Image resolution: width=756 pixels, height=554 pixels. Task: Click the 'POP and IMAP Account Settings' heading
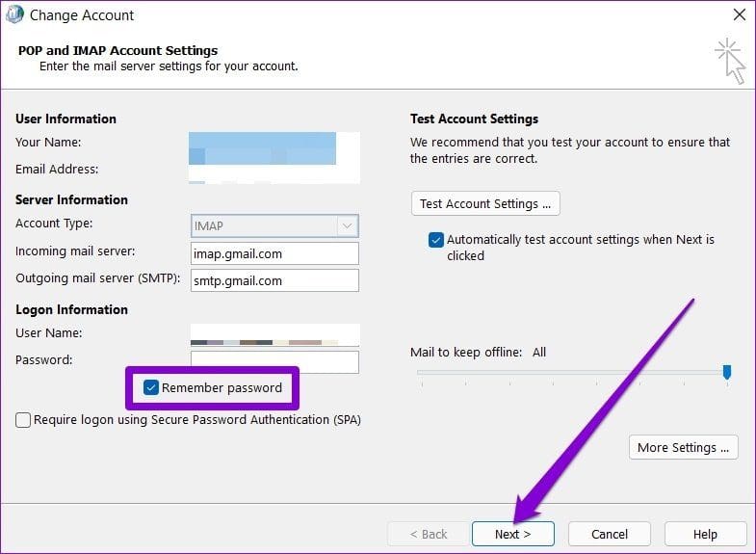[118, 50]
